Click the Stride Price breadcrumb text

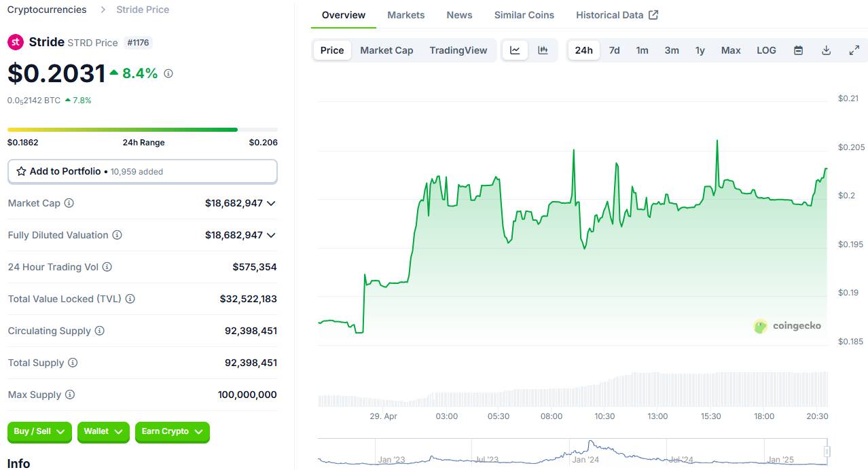(143, 10)
